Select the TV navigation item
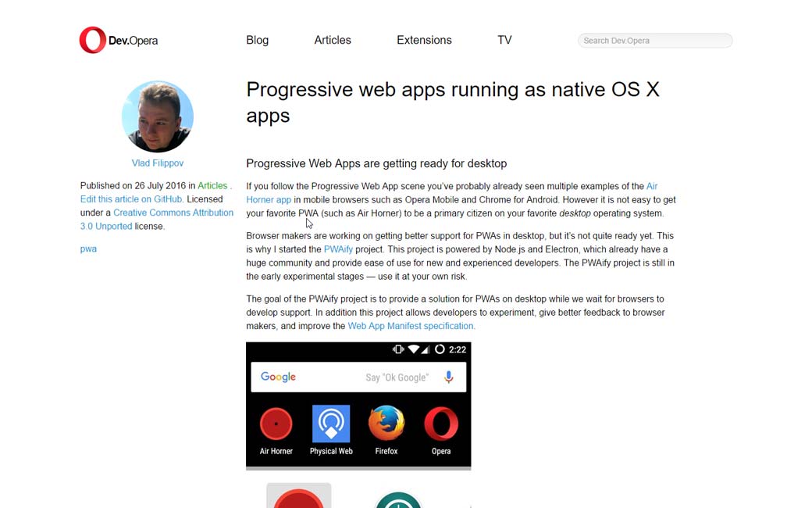The width and height of the screenshot is (812, 508). [x=504, y=40]
